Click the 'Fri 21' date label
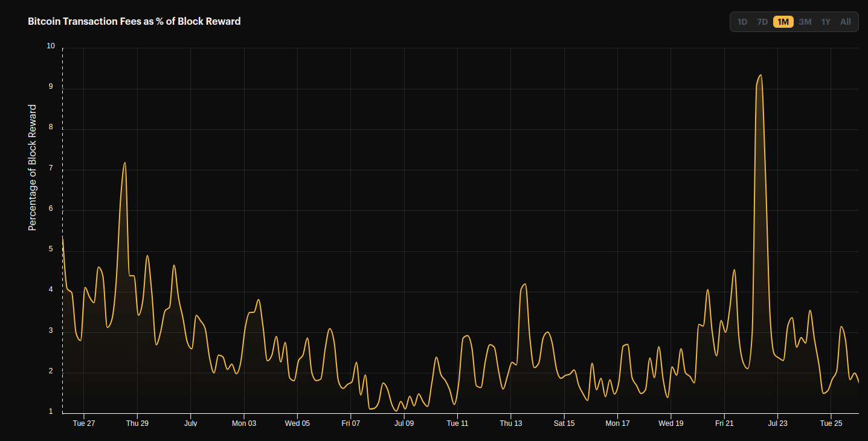This screenshot has width=868, height=441. (x=724, y=423)
